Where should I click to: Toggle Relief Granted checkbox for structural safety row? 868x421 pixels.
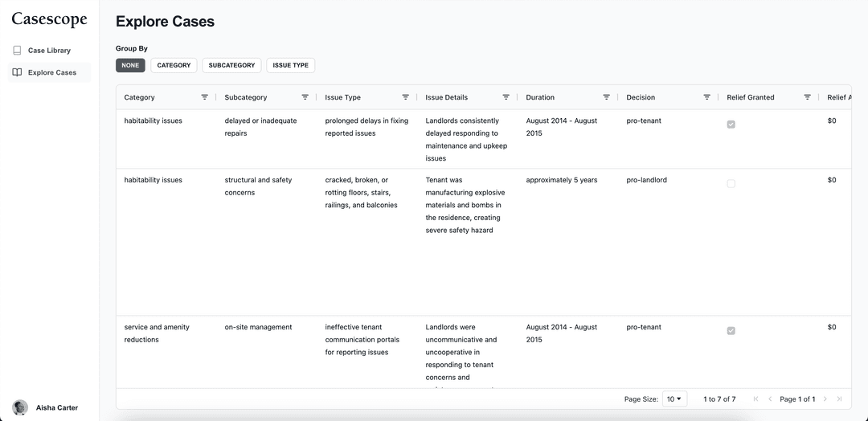point(731,184)
